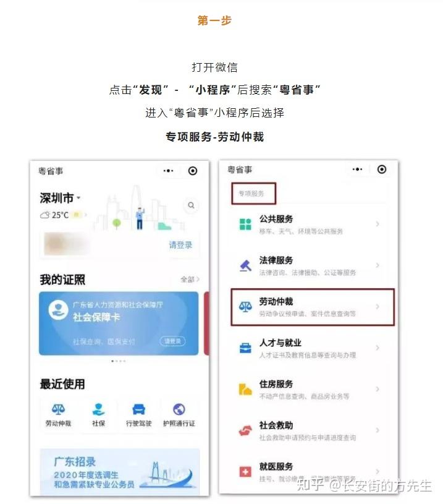
Task: Click the 公共服务 green grid icon
Action: click(245, 224)
